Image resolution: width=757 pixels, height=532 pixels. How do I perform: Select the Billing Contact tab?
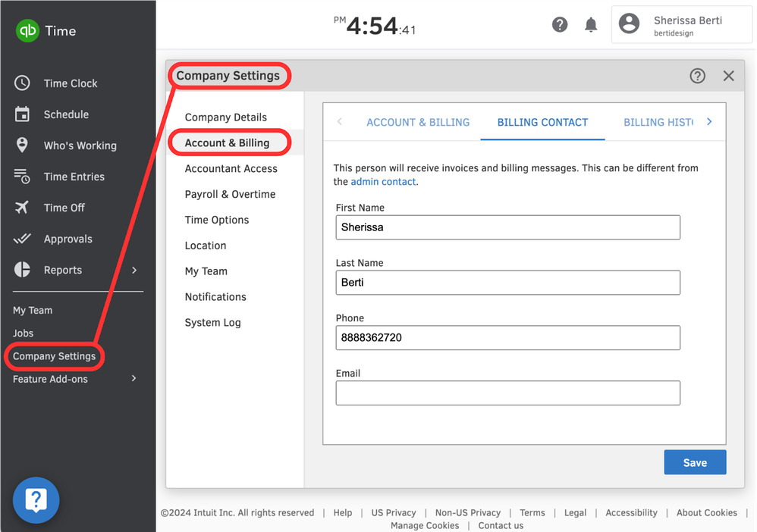coord(542,122)
